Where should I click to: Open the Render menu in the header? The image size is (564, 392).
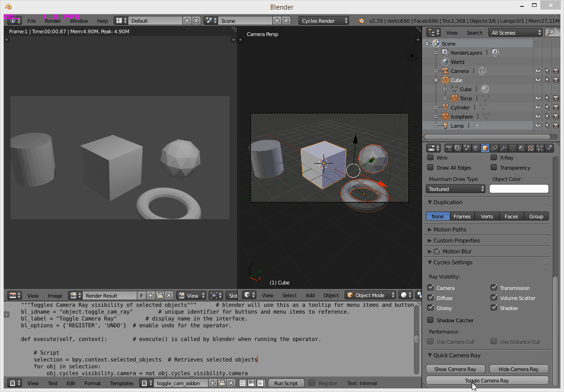(x=52, y=20)
